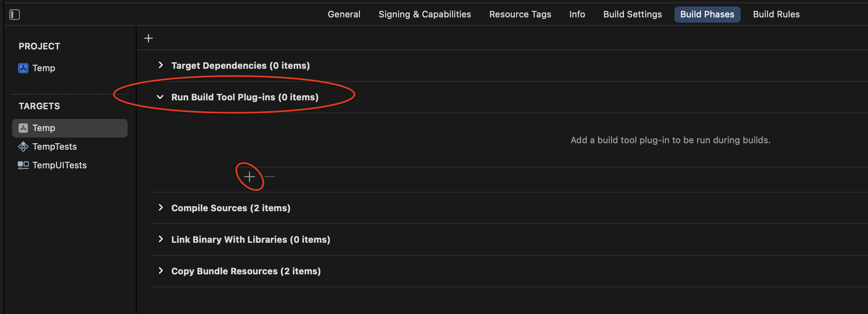Click the add build phase plus icon
Viewport: 868px width, 314px height.
click(148, 38)
